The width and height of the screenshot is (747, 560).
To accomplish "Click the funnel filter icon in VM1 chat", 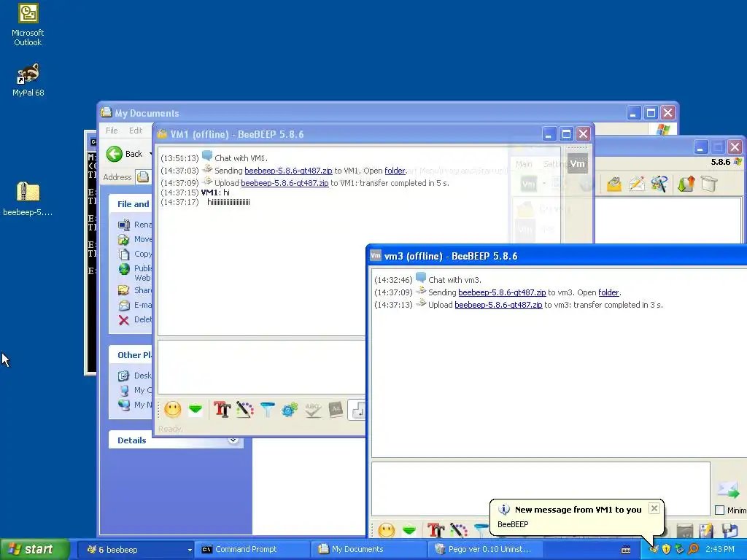I will pyautogui.click(x=267, y=410).
